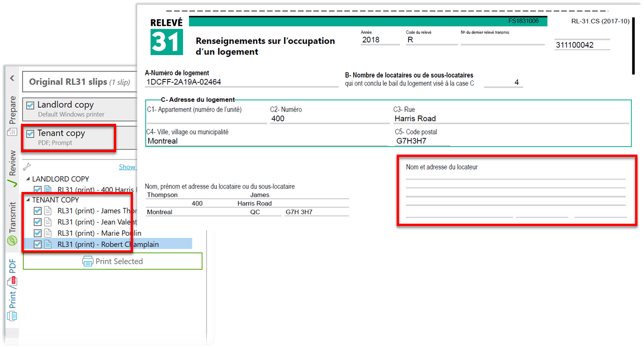Toggle the Landlord copy checkbox
Screen dimensions: 644x347
pyautogui.click(x=30, y=105)
